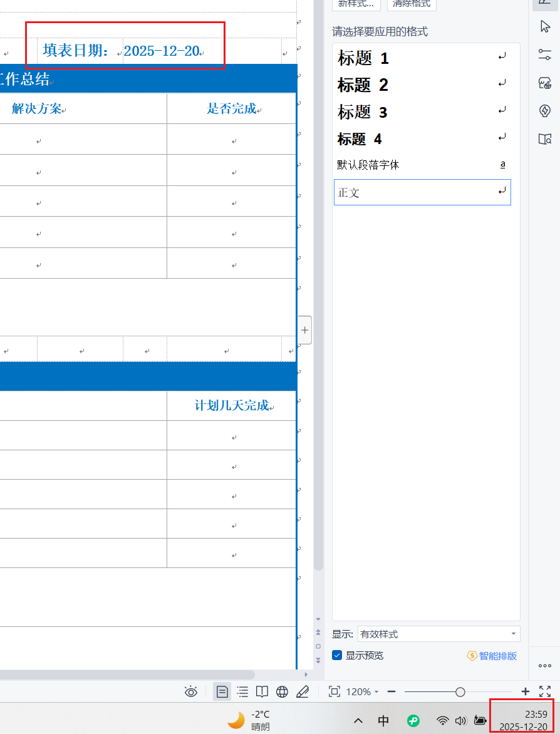560x734 pixels.
Task: Click the plus button beside the table
Action: click(305, 330)
